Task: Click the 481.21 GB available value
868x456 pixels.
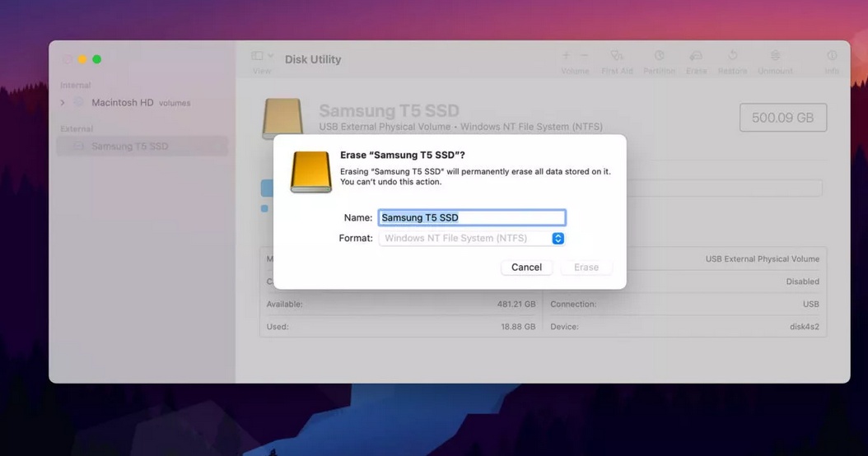Action: point(516,305)
